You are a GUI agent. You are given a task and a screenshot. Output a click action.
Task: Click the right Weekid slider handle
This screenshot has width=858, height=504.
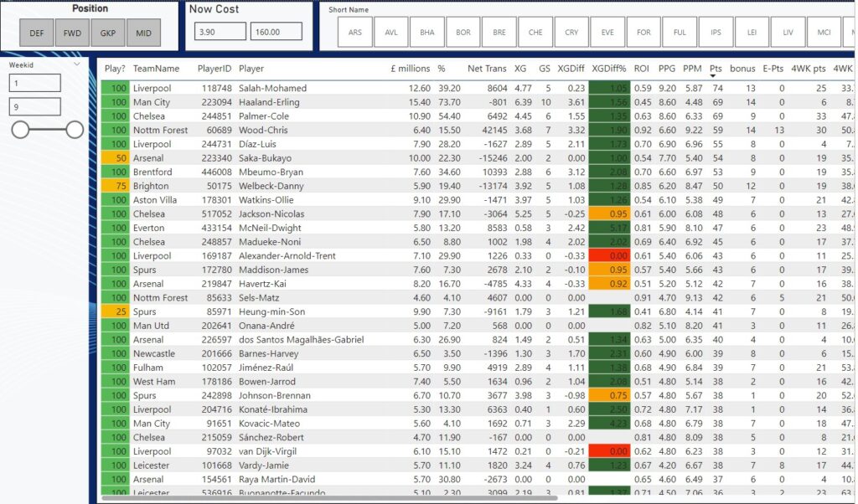[75, 129]
